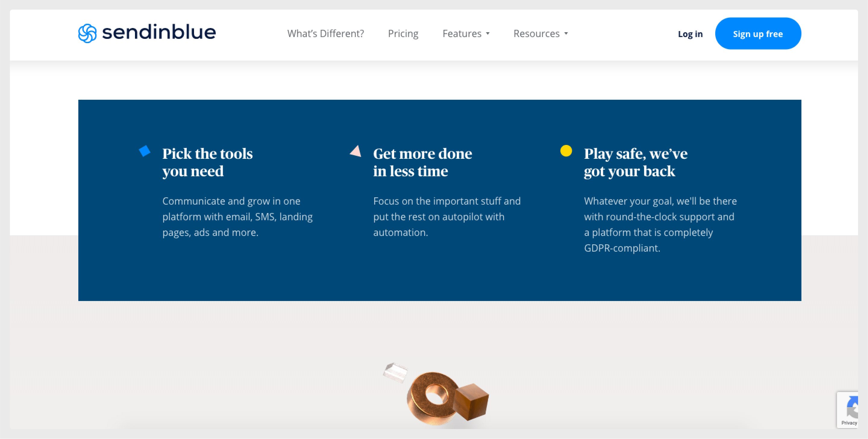Screen dimensions: 868x439
Task: Expand the Features dropdown arrow
Action: pos(487,34)
